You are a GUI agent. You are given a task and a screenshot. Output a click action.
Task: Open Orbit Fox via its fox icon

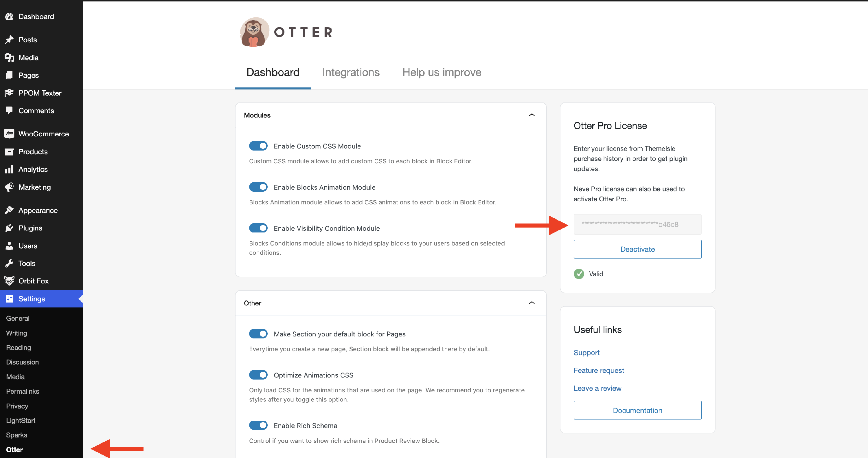(9, 281)
